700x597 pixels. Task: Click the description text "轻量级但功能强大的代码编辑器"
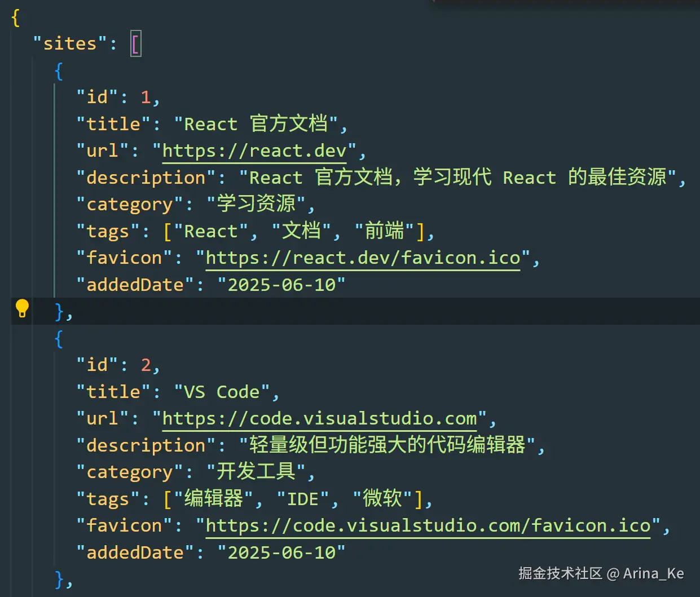pyautogui.click(x=388, y=445)
